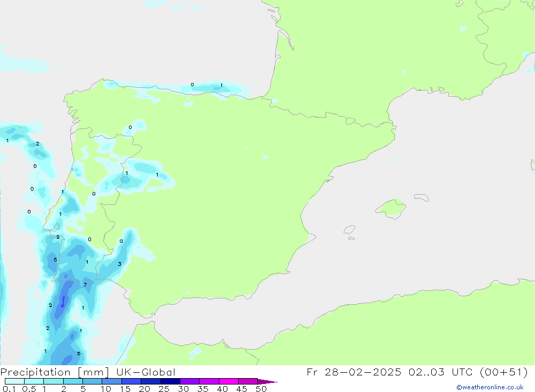The width and height of the screenshot is (535, 392).
Task: Choose the 15–20 mm legend swatch
Action: pos(131,381)
